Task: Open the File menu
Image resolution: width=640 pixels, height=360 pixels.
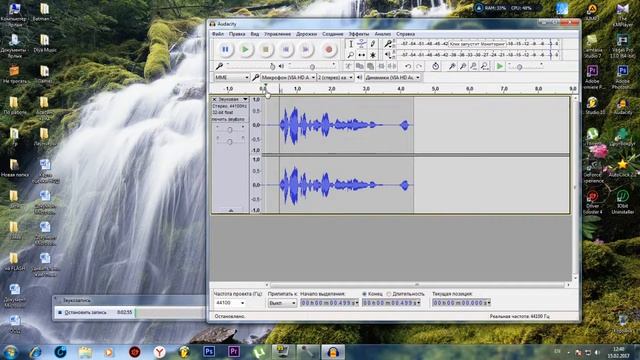Action: tap(218, 34)
